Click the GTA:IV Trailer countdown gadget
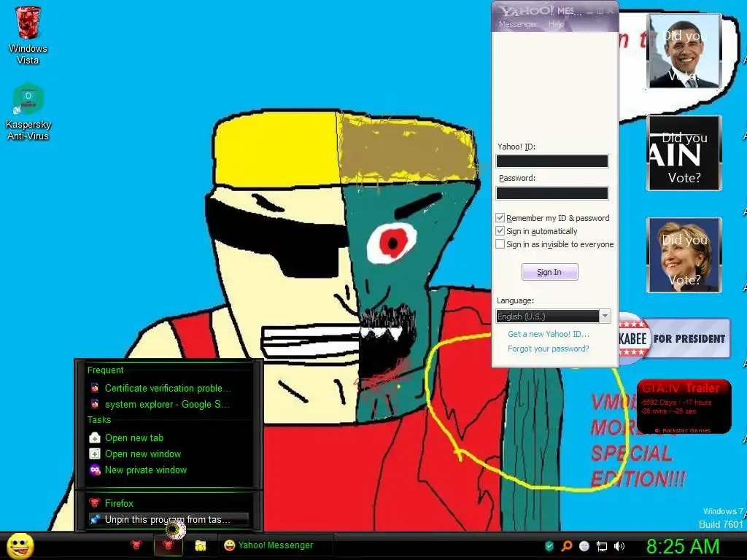 (684, 406)
